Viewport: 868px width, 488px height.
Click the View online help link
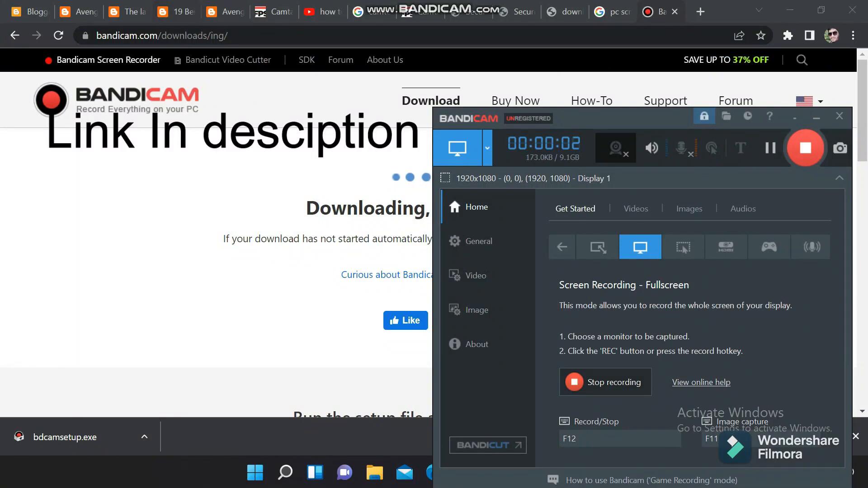click(x=701, y=382)
